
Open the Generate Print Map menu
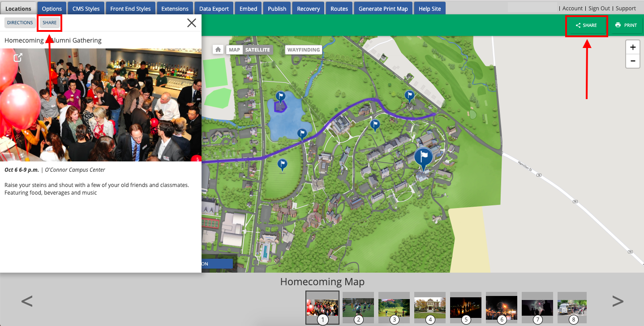click(383, 8)
